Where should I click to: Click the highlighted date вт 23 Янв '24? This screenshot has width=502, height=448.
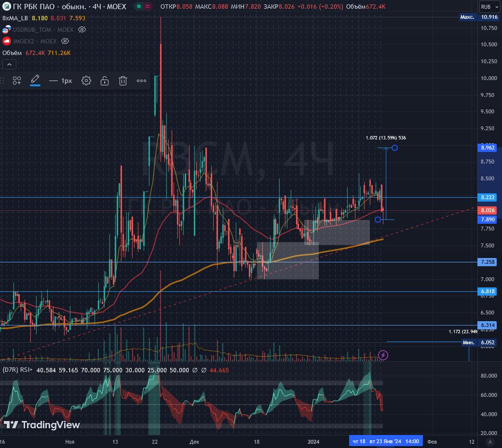tap(385, 441)
